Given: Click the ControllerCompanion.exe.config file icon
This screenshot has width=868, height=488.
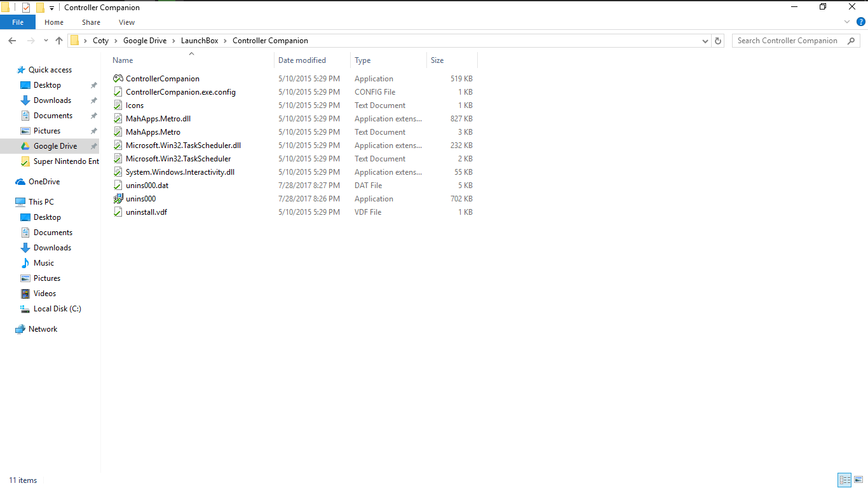Looking at the screenshot, I should pyautogui.click(x=118, y=92).
